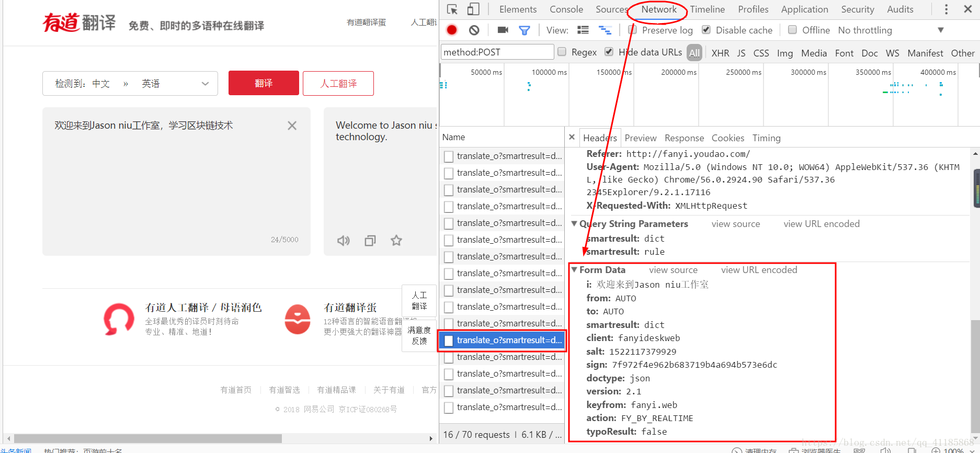
Task: Open the Profiles tab
Action: 753,9
